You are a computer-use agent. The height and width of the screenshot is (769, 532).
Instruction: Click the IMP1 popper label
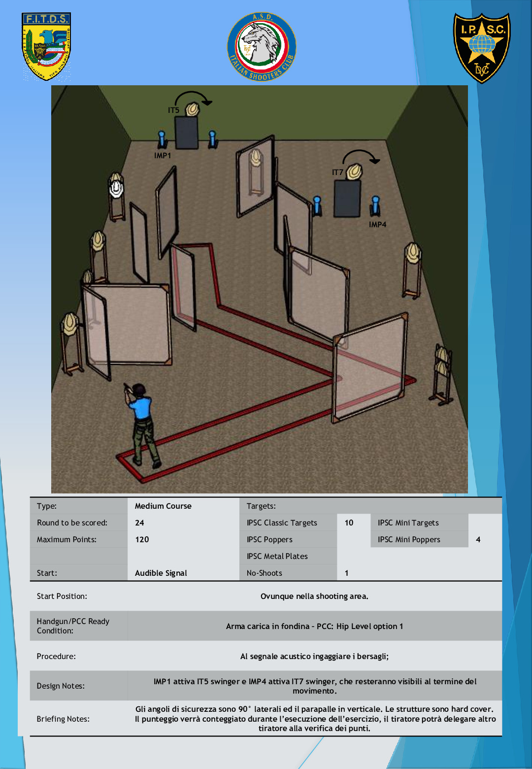pos(163,156)
